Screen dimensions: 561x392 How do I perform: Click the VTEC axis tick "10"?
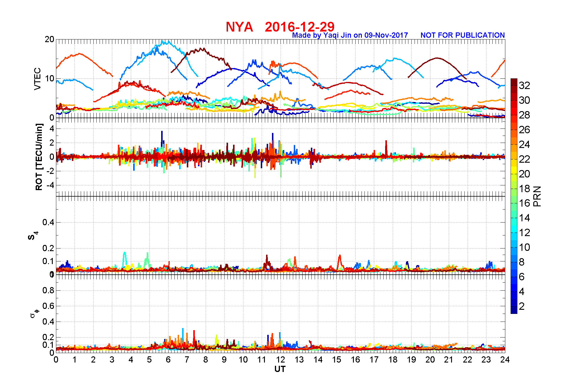tap(49, 78)
